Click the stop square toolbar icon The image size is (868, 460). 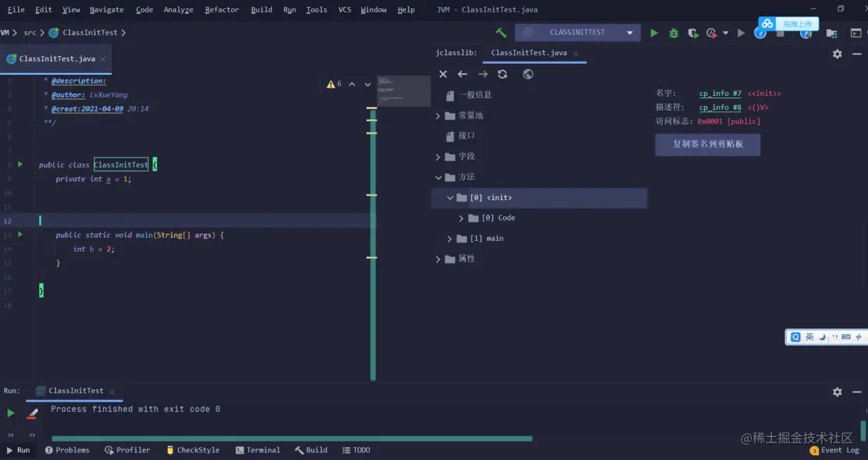(x=780, y=33)
